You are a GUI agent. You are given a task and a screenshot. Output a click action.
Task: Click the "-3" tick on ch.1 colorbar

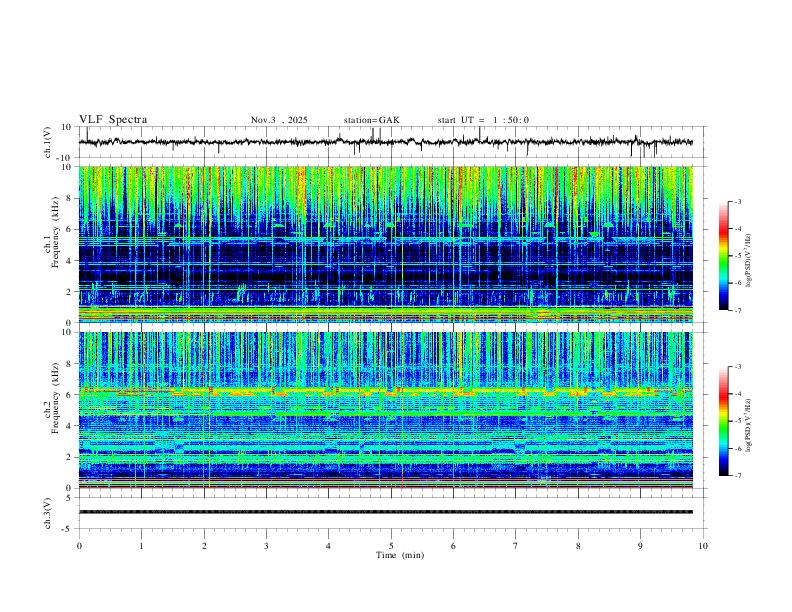pyautogui.click(x=738, y=201)
